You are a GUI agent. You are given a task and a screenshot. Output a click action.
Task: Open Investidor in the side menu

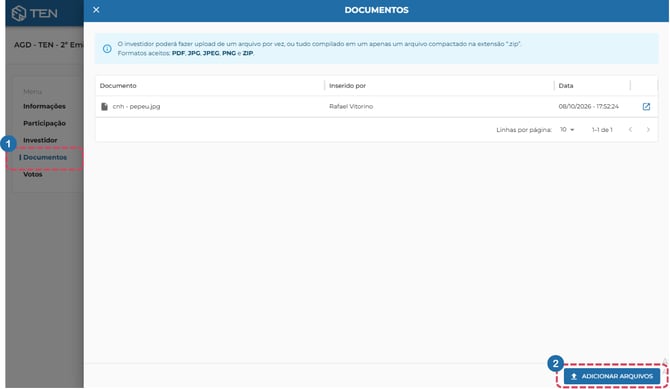click(40, 140)
